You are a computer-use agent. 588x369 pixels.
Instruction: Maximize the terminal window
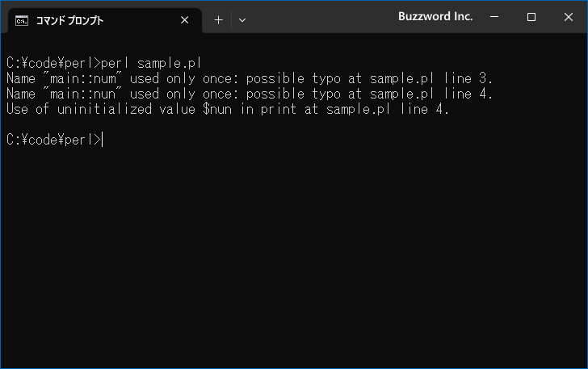click(531, 17)
